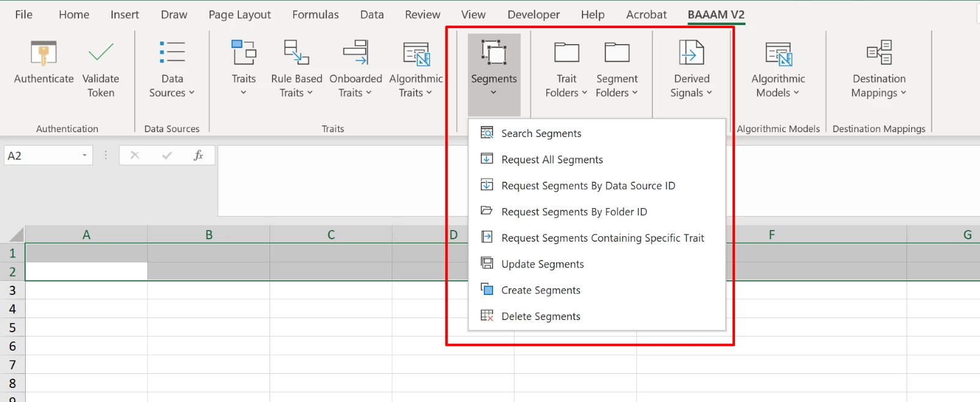Viewport: 980px width, 402px height.
Task: Click the Delete Segments table icon
Action: [x=487, y=315]
